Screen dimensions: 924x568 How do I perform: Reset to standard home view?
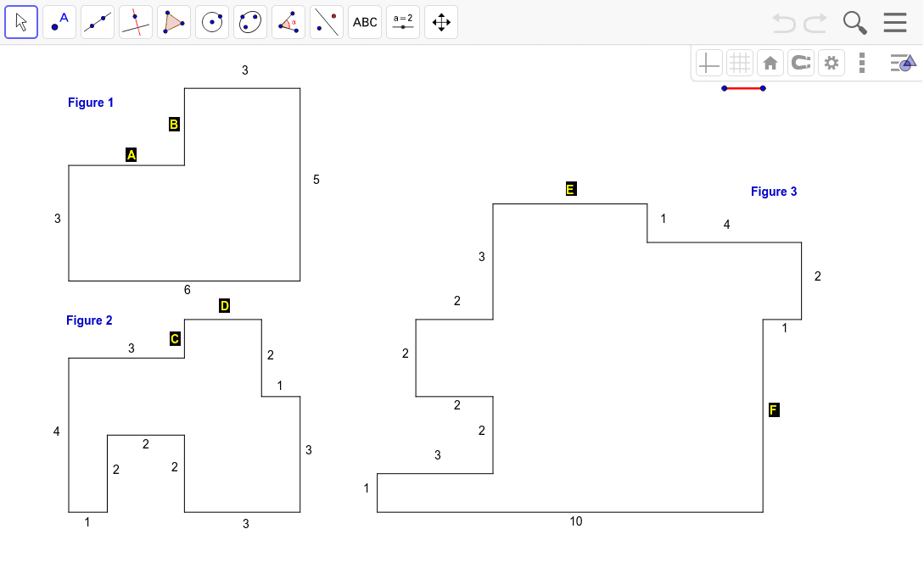click(770, 63)
